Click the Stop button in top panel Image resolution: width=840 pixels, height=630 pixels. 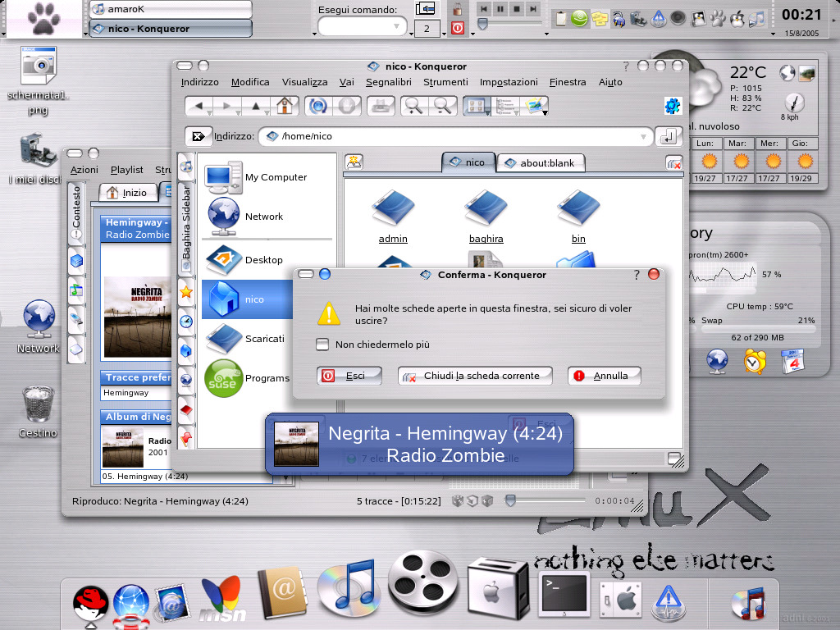tap(517, 8)
